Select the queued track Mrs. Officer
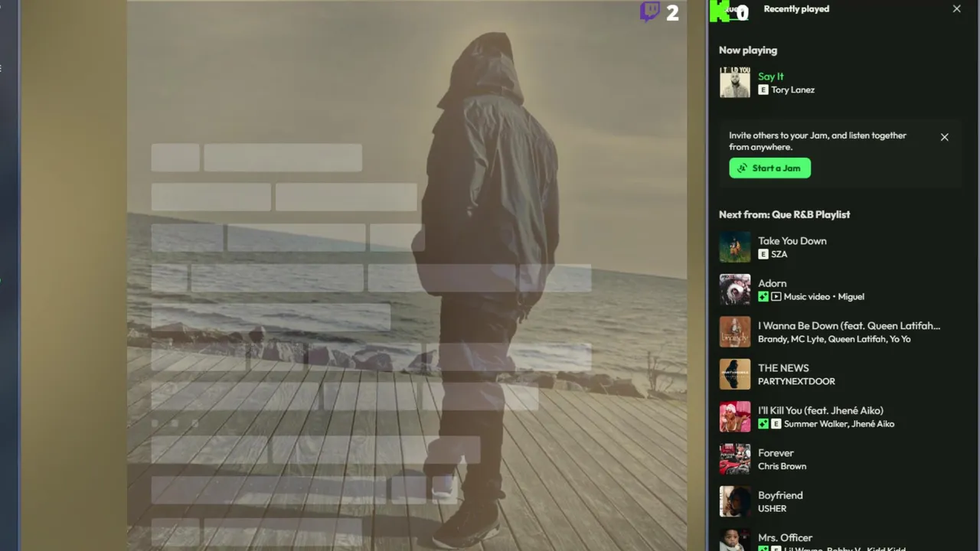The image size is (980, 551). point(785,538)
